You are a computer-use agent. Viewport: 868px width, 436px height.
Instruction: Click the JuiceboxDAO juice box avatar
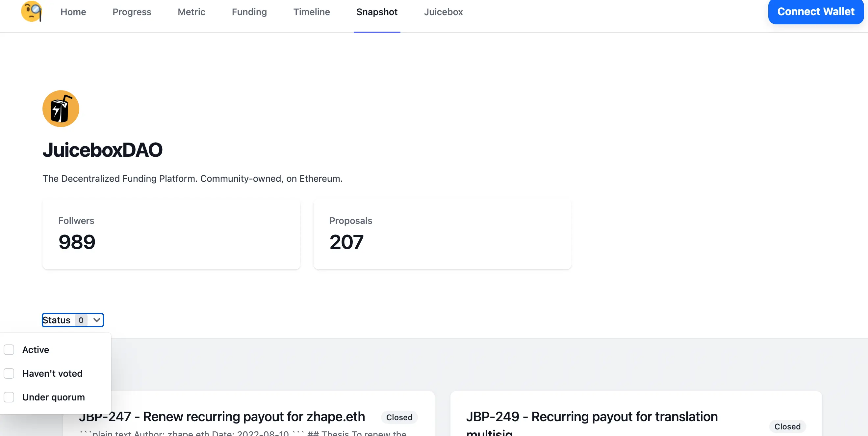pyautogui.click(x=61, y=109)
